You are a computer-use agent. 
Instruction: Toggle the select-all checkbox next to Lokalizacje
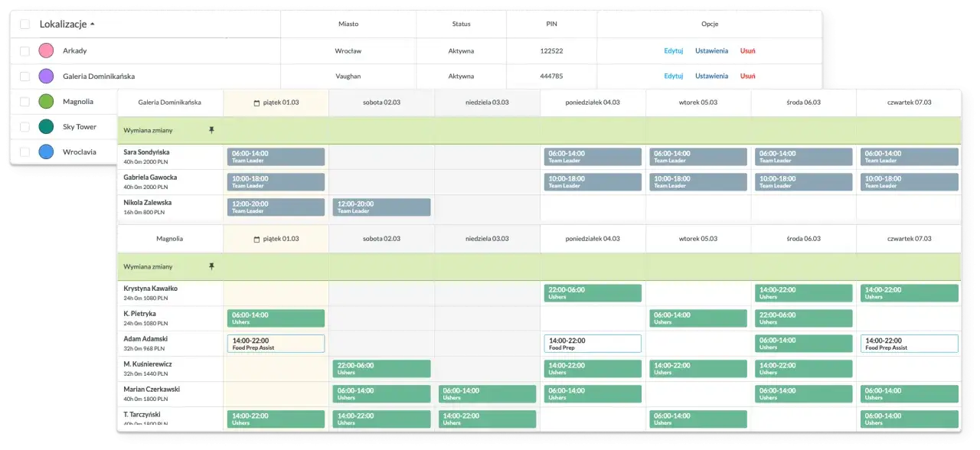pyautogui.click(x=24, y=24)
